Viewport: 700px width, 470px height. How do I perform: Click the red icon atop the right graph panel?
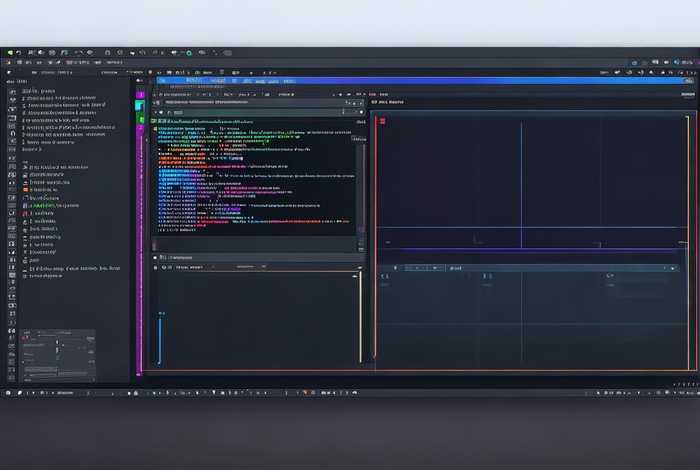tap(382, 121)
